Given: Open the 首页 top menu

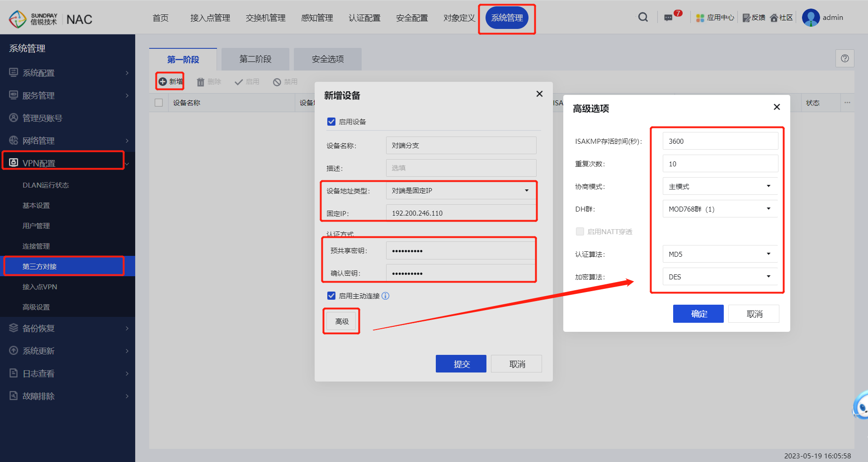Looking at the screenshot, I should 160,18.
